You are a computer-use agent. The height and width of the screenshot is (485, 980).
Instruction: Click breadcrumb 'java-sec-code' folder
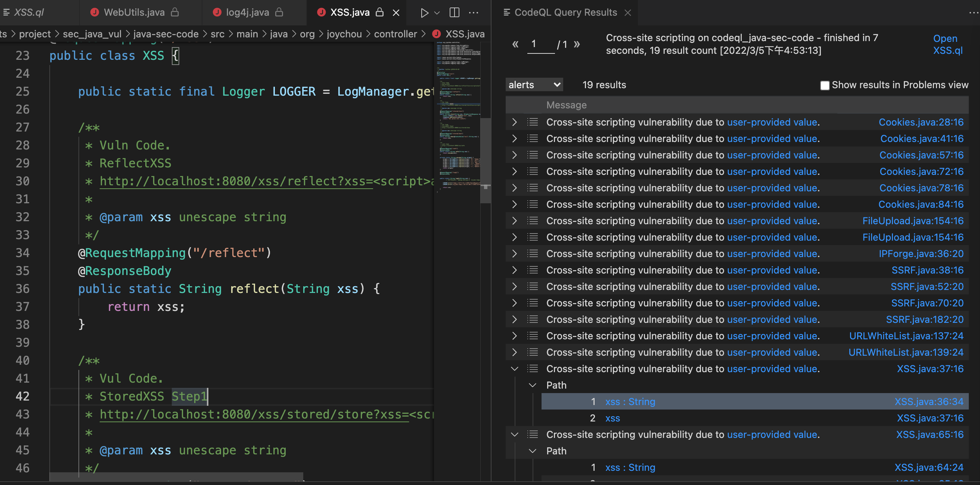point(166,34)
